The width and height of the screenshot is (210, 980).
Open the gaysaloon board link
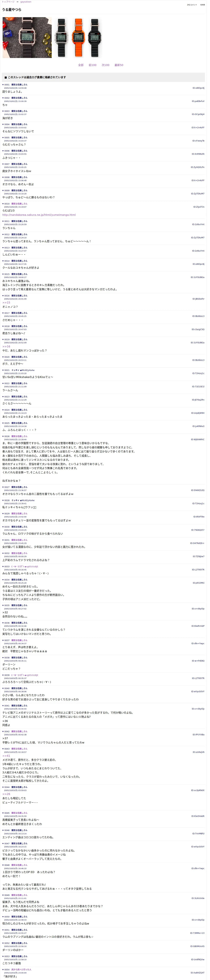(26, 2)
